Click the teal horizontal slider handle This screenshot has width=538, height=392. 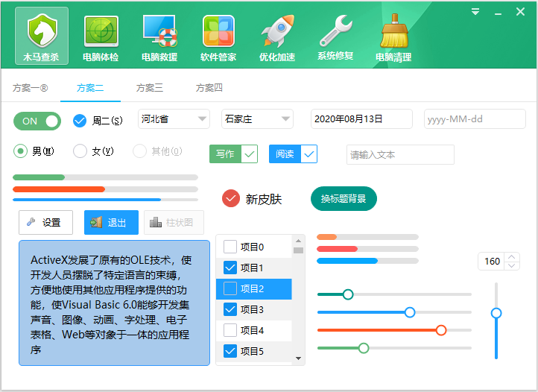coord(348,294)
